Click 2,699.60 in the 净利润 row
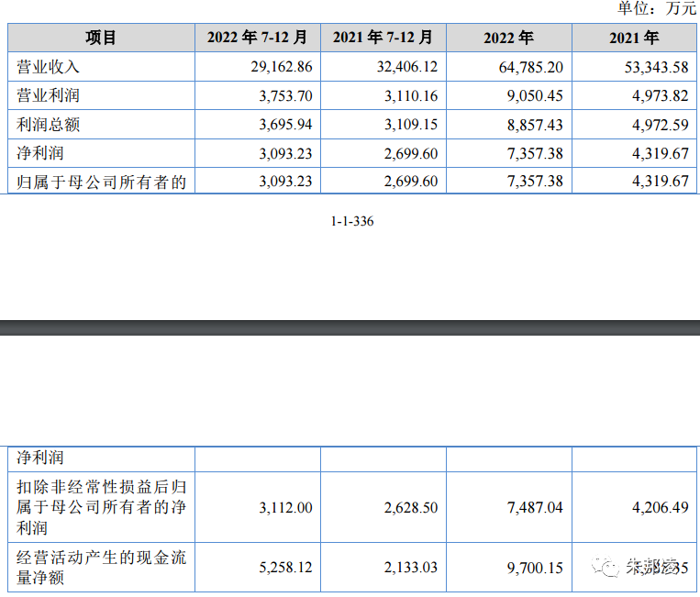This screenshot has width=700, height=597. click(x=411, y=153)
